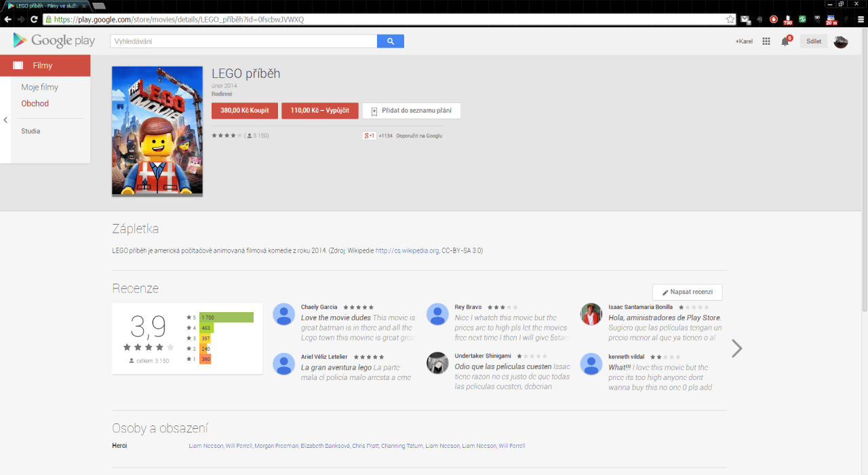This screenshot has width=868, height=475.
Task: Click the Google +1 button
Action: click(370, 136)
